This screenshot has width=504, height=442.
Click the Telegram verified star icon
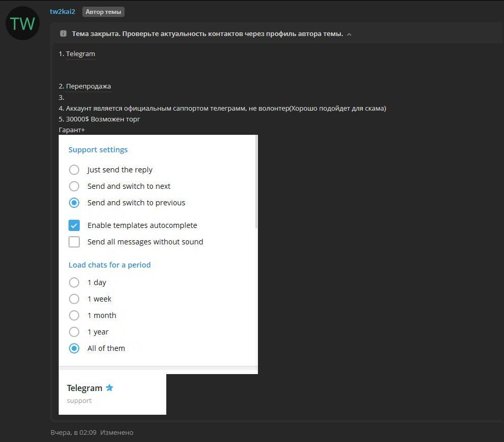109,387
